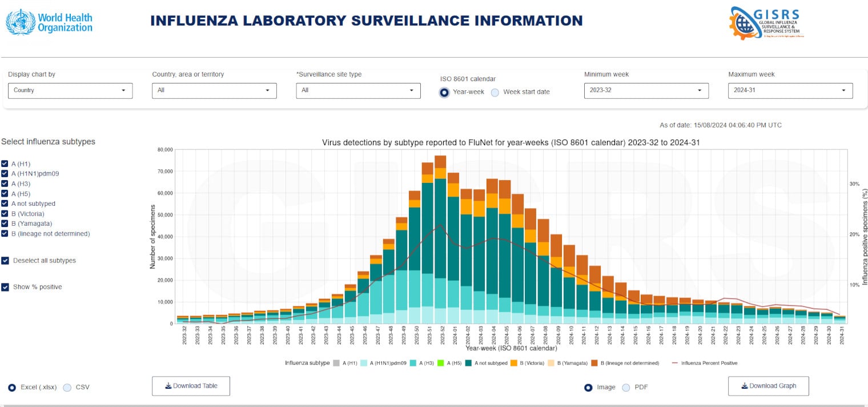This screenshot has height=407, width=868.
Task: Click the World Health Organization logo
Action: pos(49,22)
